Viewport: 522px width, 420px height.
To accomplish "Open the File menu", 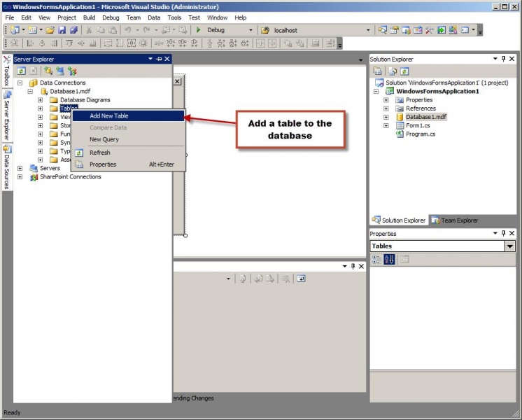I will (x=10, y=17).
